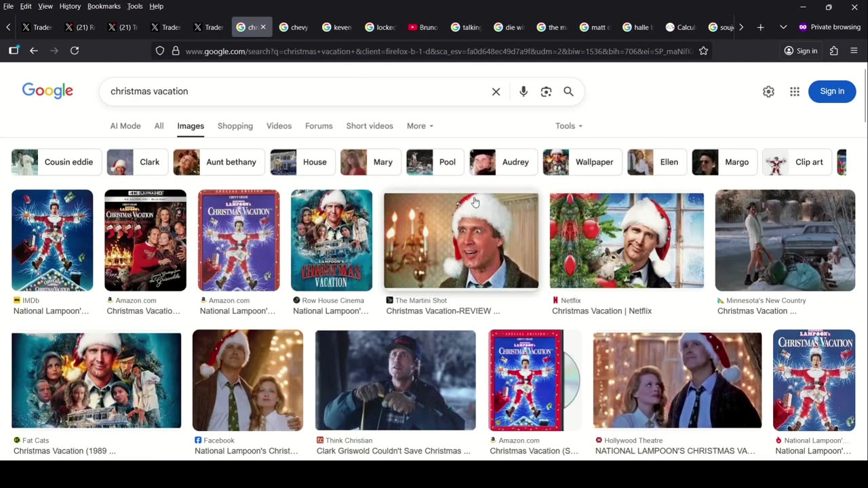The height and width of the screenshot is (488, 868).
Task: Select the House filter chip
Action: [x=302, y=162]
